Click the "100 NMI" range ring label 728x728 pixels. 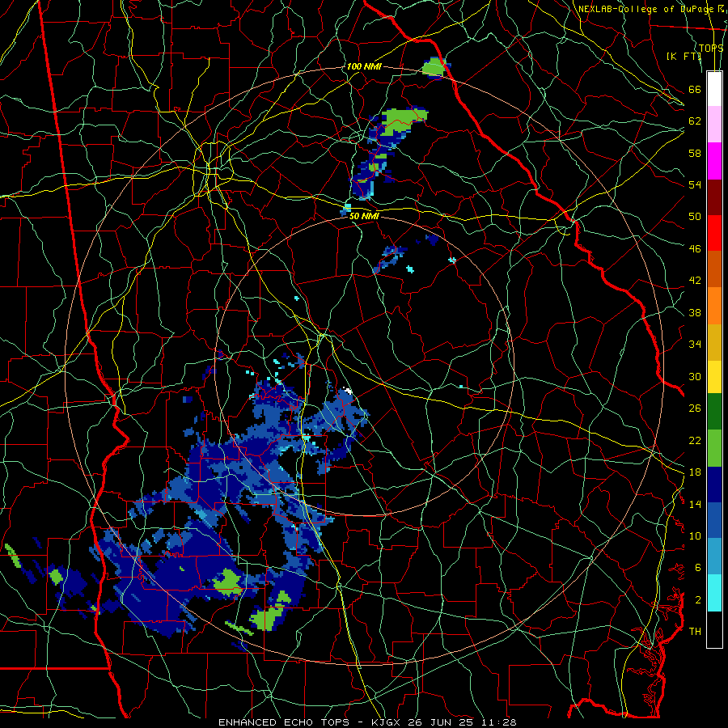pos(364,66)
